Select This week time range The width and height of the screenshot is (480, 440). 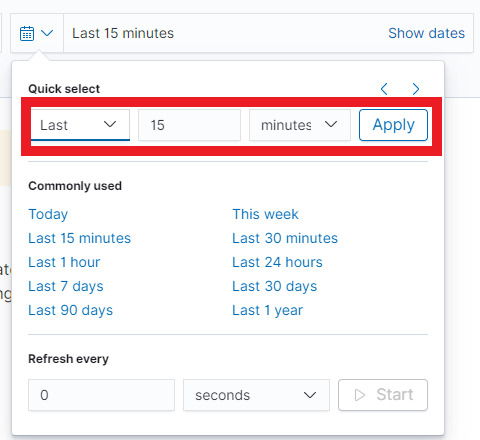[265, 214]
